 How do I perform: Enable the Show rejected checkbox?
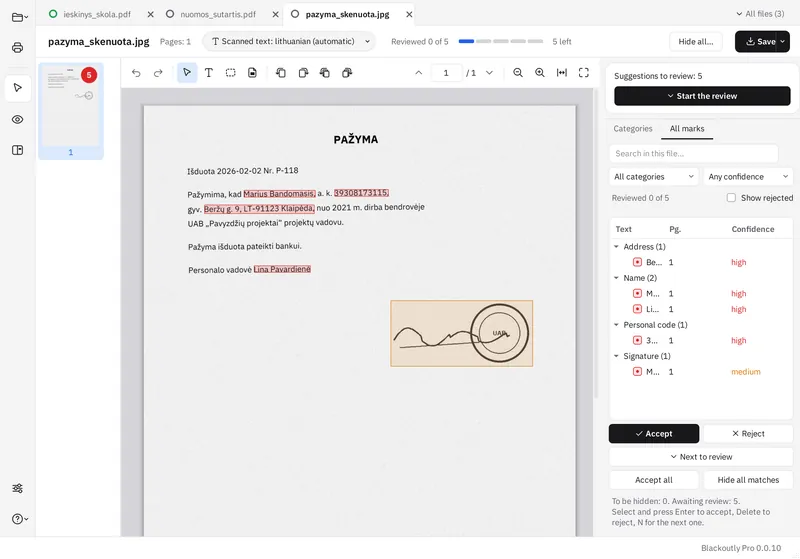coord(731,197)
